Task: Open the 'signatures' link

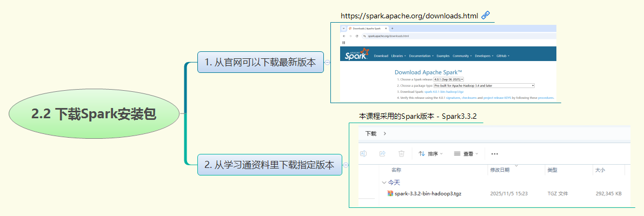Action: click(453, 98)
